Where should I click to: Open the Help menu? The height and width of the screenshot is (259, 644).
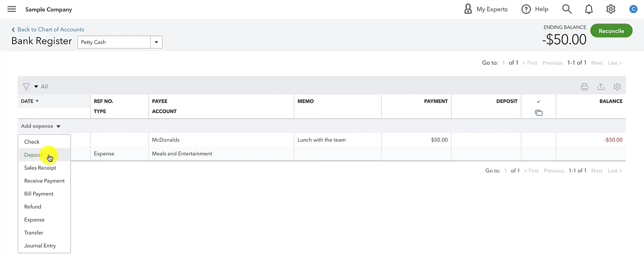[535, 9]
